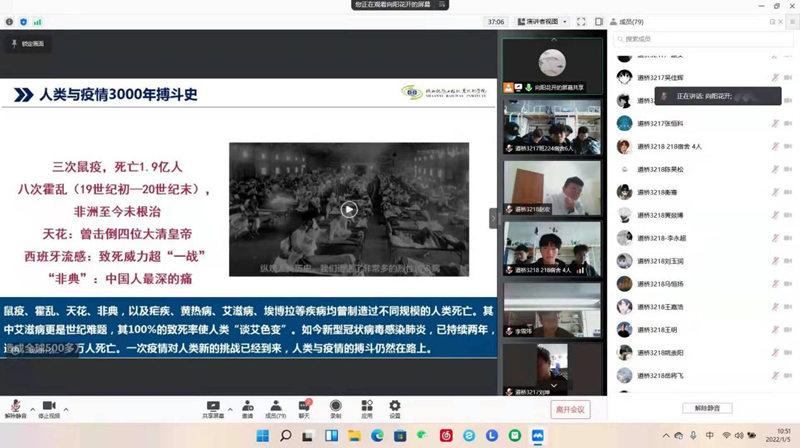Toggle mic for 道桥3218王明

point(775,330)
